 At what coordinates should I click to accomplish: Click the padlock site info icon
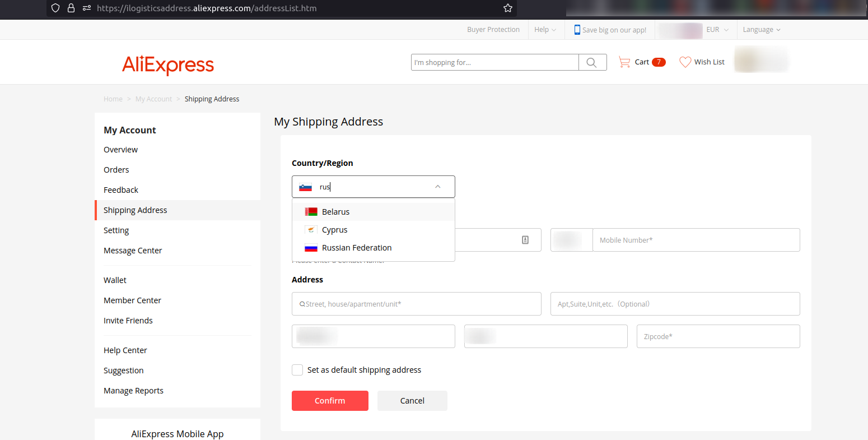71,8
